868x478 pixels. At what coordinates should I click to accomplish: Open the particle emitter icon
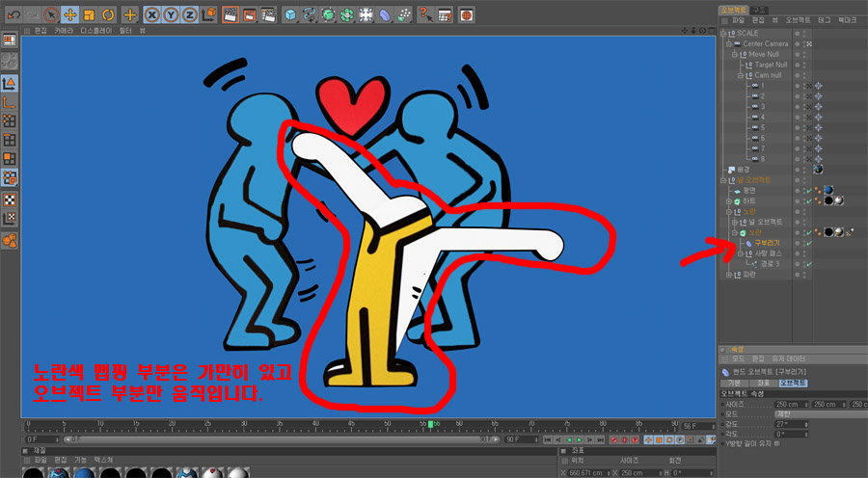click(x=404, y=15)
